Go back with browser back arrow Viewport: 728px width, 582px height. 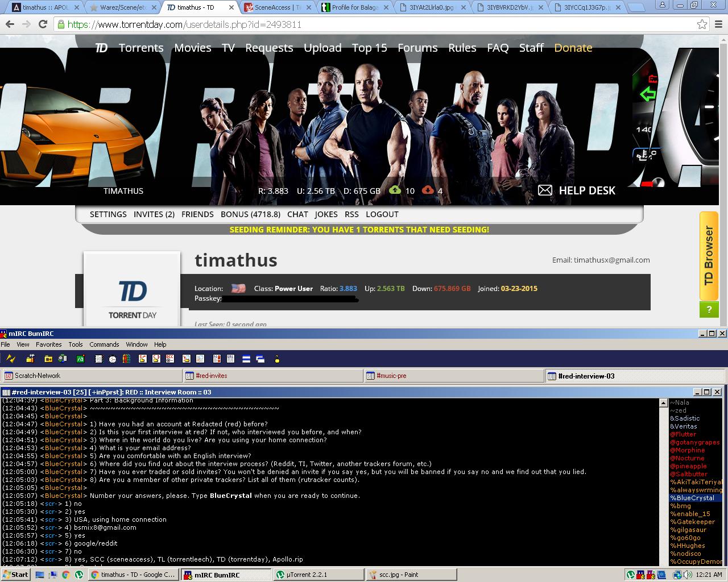10,24
